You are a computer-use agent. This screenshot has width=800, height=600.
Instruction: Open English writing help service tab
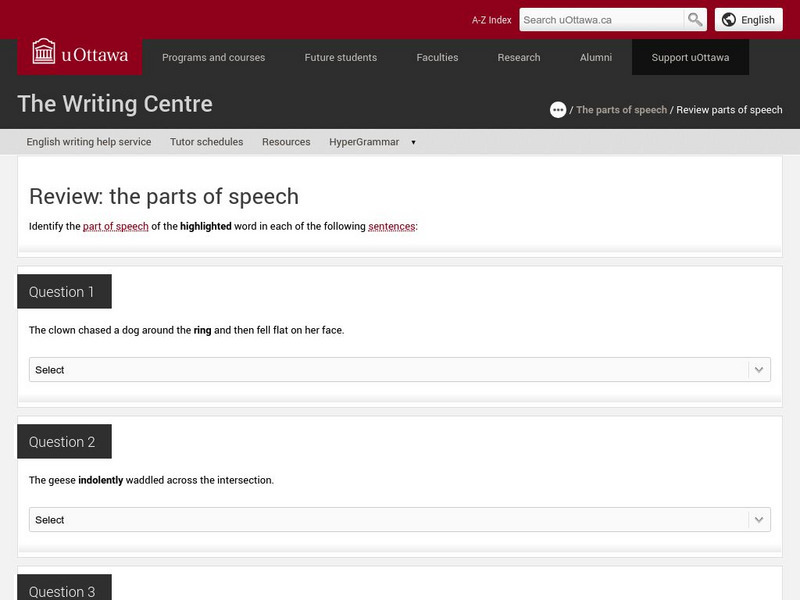click(89, 142)
